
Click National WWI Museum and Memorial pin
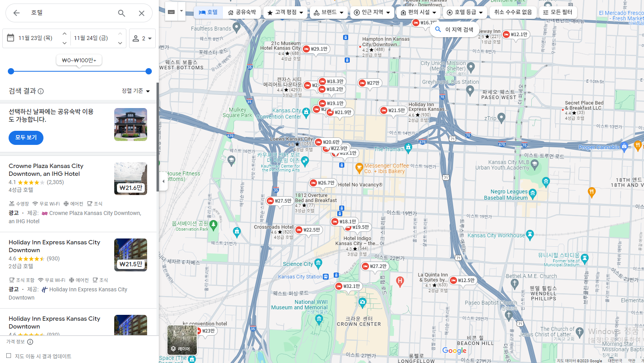pyautogui.click(x=319, y=320)
